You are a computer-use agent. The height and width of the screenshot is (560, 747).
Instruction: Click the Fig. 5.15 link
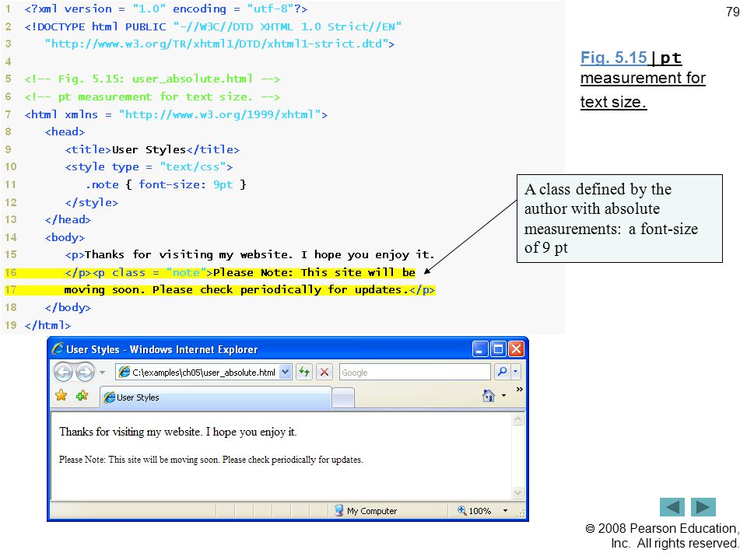click(614, 58)
